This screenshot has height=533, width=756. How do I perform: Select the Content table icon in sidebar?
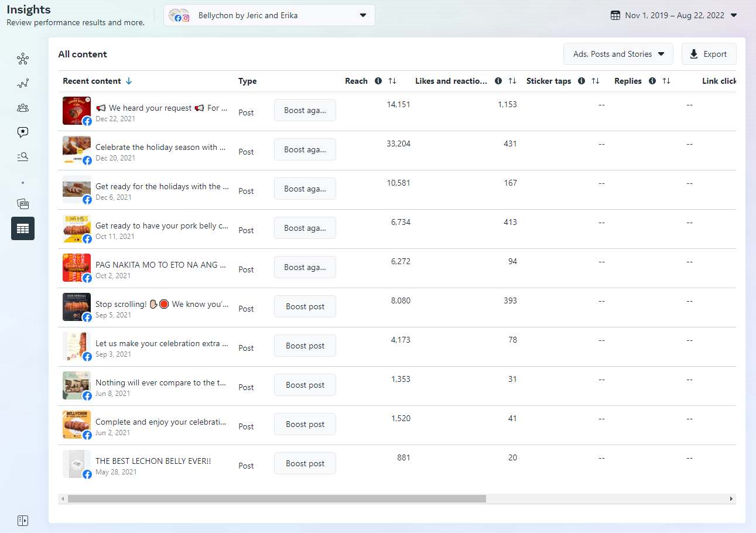tap(23, 228)
